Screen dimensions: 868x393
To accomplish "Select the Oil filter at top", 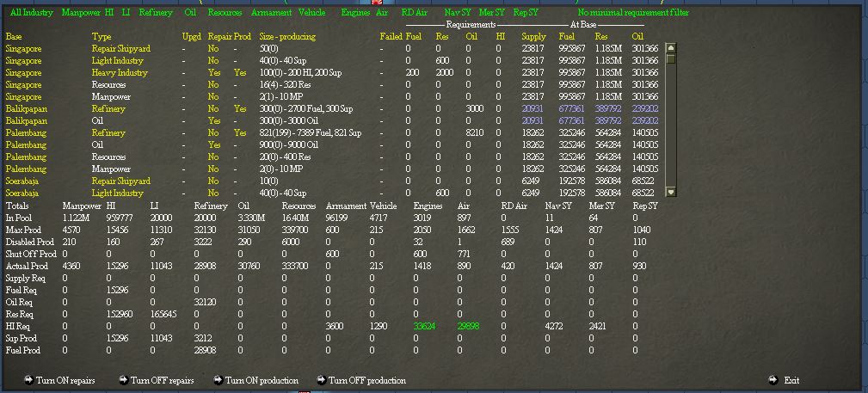I will click(x=190, y=12).
